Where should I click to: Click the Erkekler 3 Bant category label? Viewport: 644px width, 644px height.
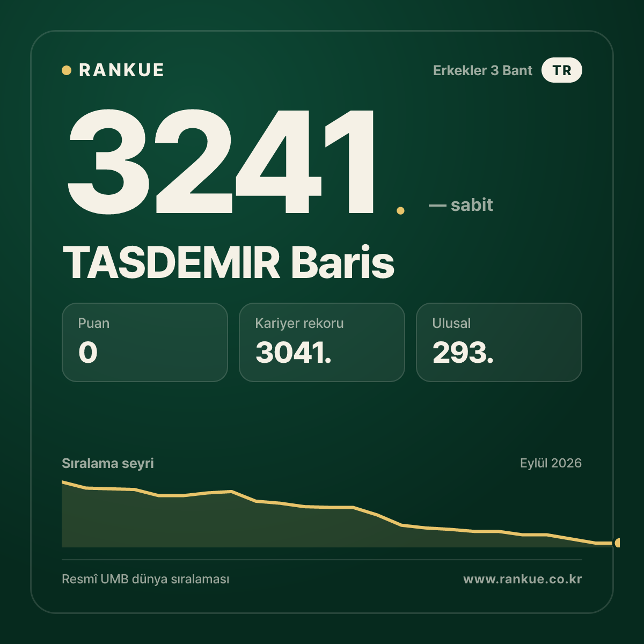click(482, 70)
